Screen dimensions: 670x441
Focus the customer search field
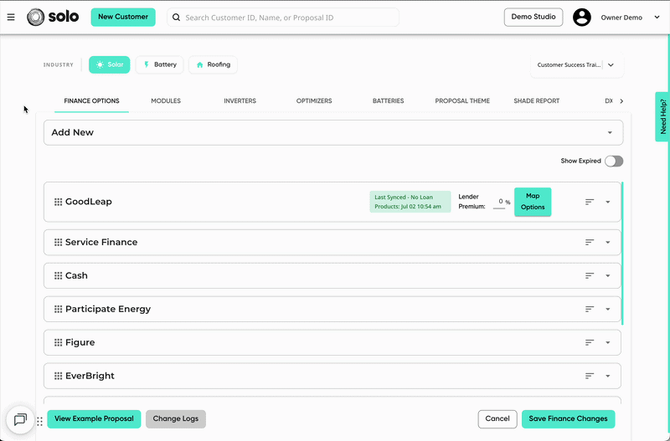(x=283, y=18)
